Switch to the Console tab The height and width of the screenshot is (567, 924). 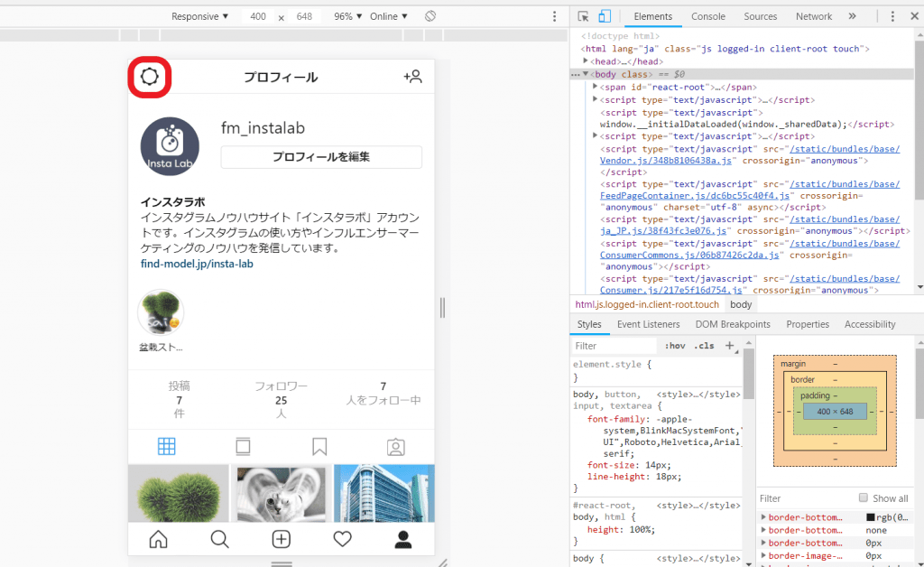point(707,16)
